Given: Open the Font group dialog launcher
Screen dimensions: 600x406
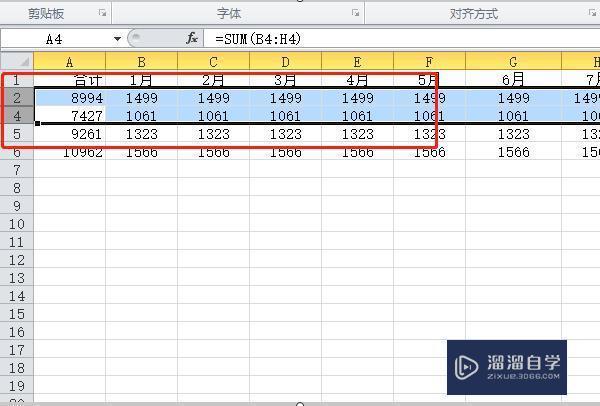Looking at the screenshot, I should click(x=355, y=13).
